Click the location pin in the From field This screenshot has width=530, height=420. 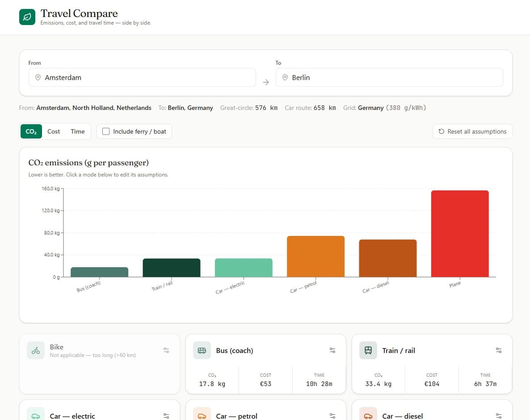coord(38,77)
